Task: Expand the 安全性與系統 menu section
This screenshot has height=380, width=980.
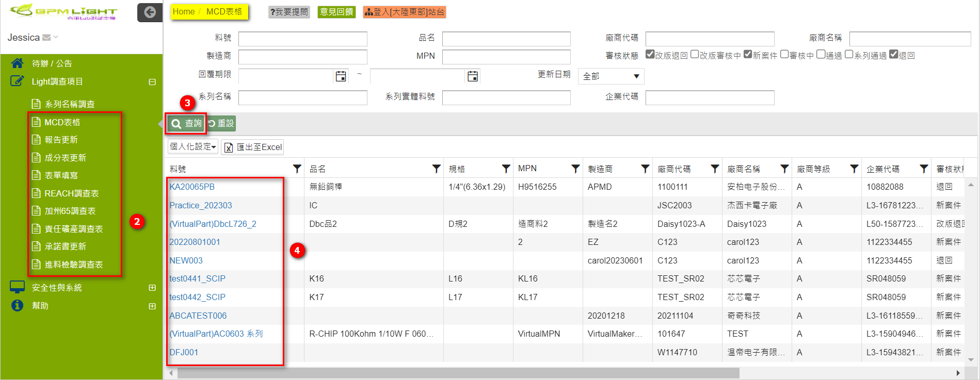Action: (x=152, y=288)
